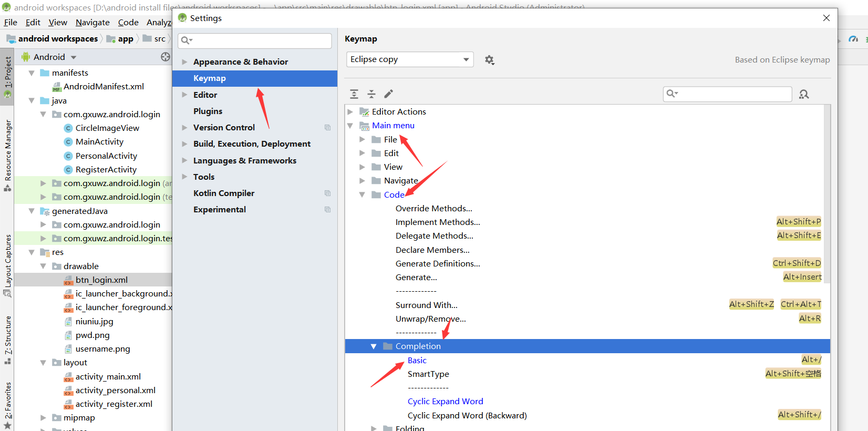This screenshot has height=431, width=868.
Task: Select the Surround With... action
Action: click(x=426, y=305)
